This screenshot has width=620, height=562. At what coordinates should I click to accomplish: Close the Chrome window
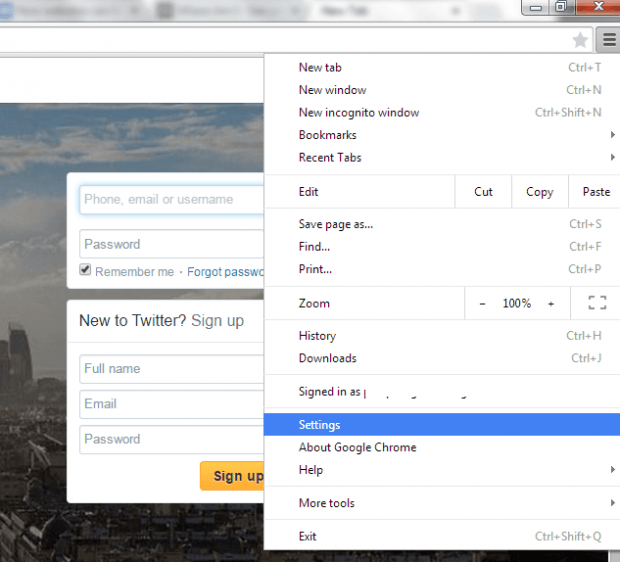[x=598, y=6]
